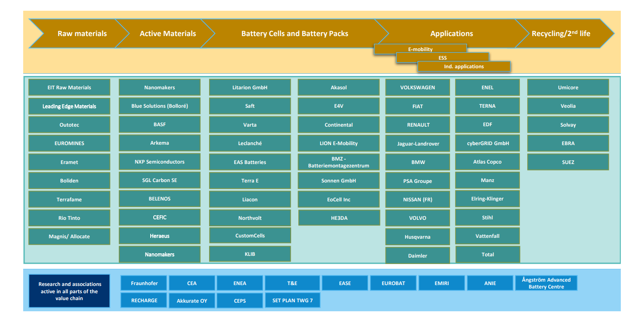Viewport: 644px width, 322px height.
Task: Click the "Heraeus" box
Action: pos(160,236)
